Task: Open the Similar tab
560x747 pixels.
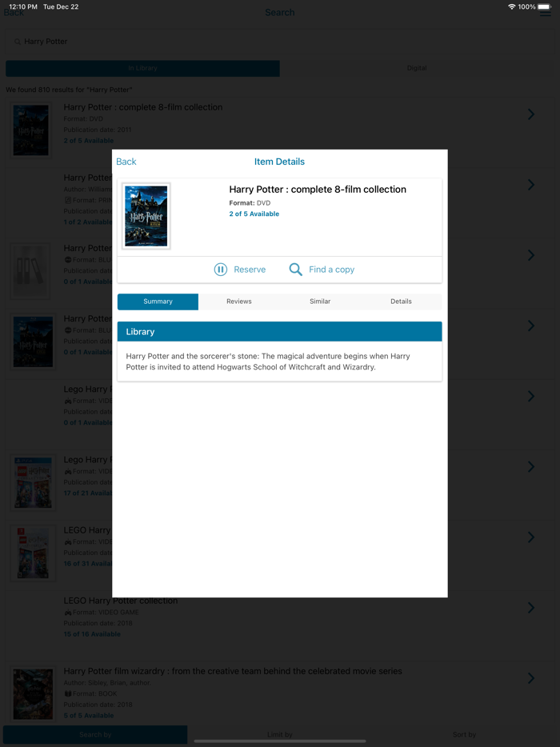Action: tap(320, 302)
